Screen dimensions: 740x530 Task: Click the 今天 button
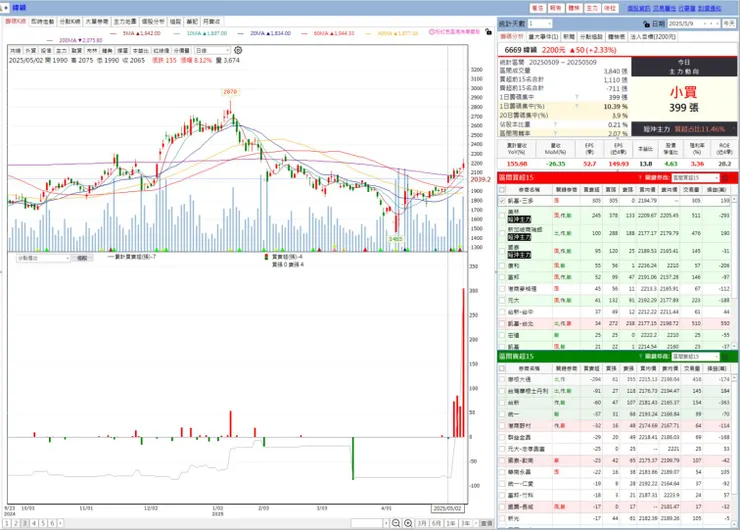click(729, 24)
